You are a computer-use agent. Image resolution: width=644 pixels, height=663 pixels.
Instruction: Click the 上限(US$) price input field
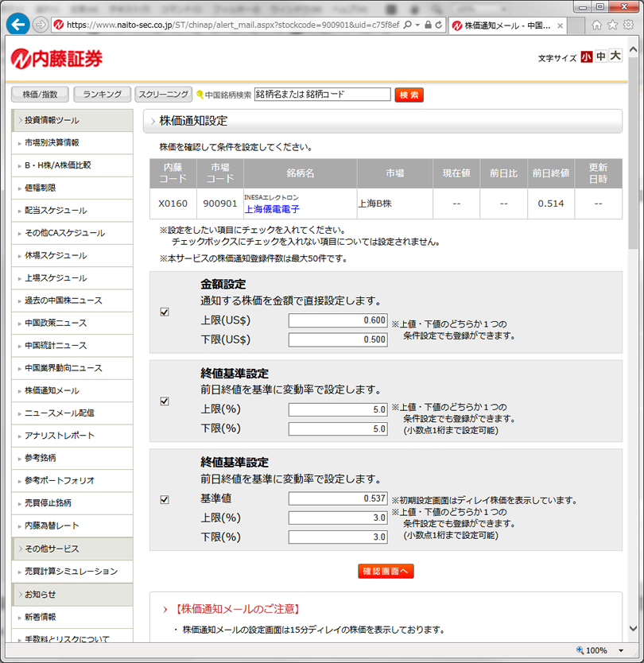[x=338, y=320]
